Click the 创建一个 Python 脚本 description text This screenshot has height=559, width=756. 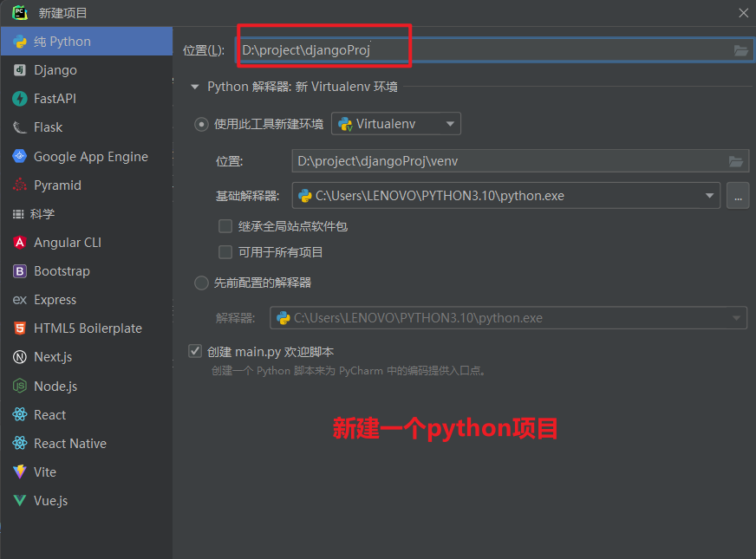pyautogui.click(x=349, y=371)
